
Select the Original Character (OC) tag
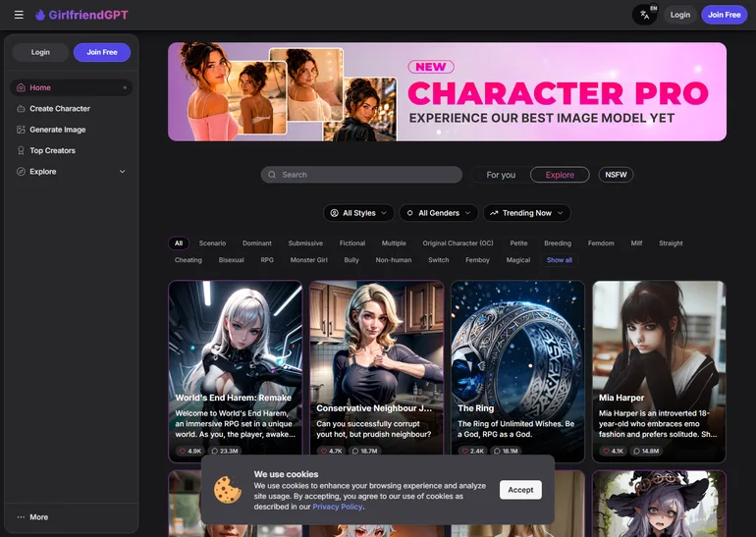coord(459,243)
